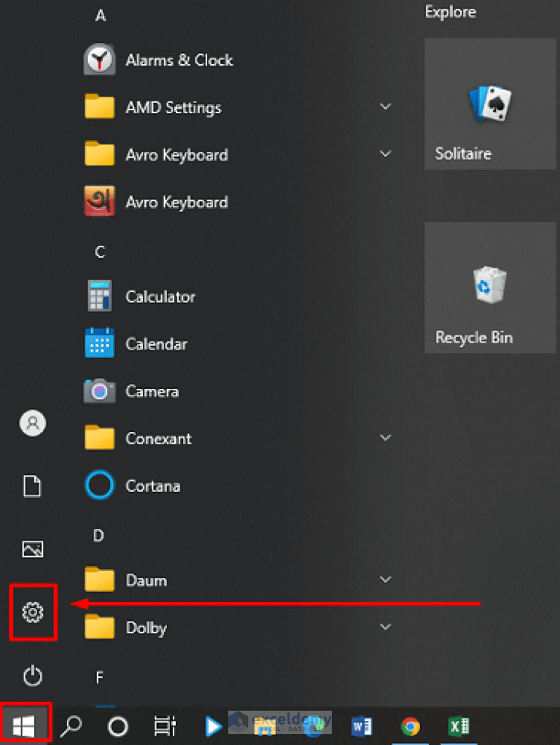Image resolution: width=560 pixels, height=745 pixels.
Task: Click the Daum folder icon
Action: (x=99, y=579)
